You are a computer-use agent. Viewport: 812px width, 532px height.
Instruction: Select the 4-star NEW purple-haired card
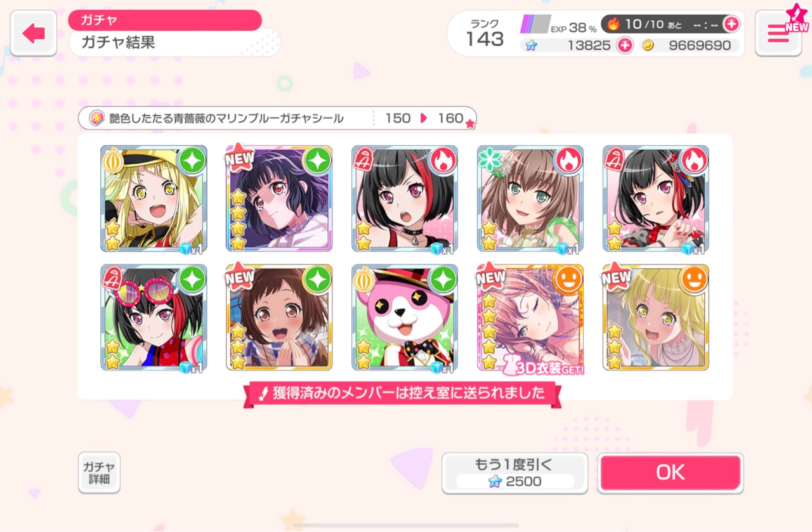pos(279,198)
